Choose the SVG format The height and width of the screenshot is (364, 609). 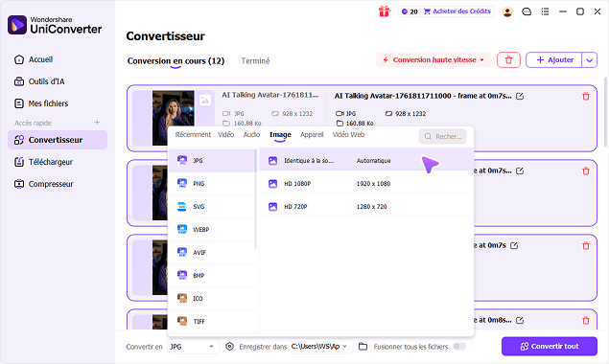pos(213,207)
